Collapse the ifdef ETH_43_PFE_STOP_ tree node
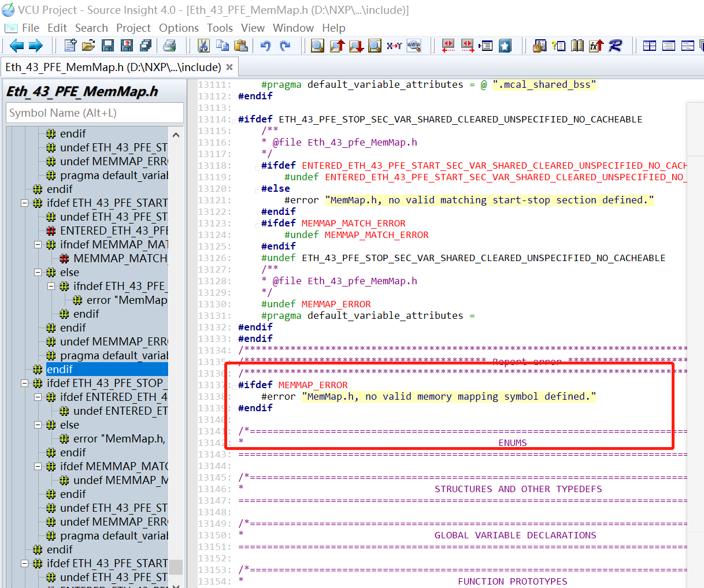 [x=24, y=383]
